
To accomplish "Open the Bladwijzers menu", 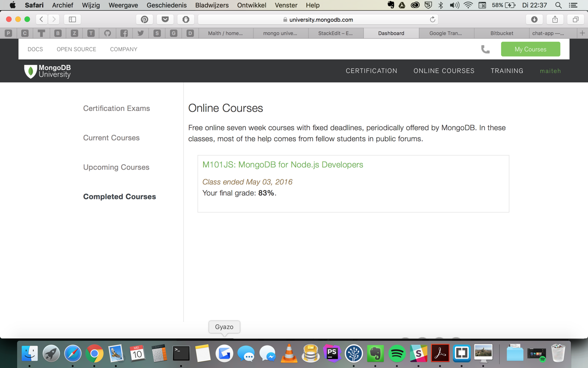I will pos(212,5).
